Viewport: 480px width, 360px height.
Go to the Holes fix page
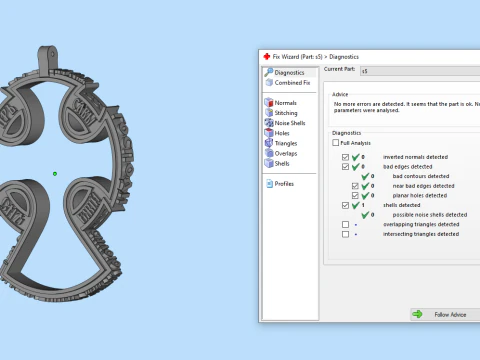coord(282,133)
